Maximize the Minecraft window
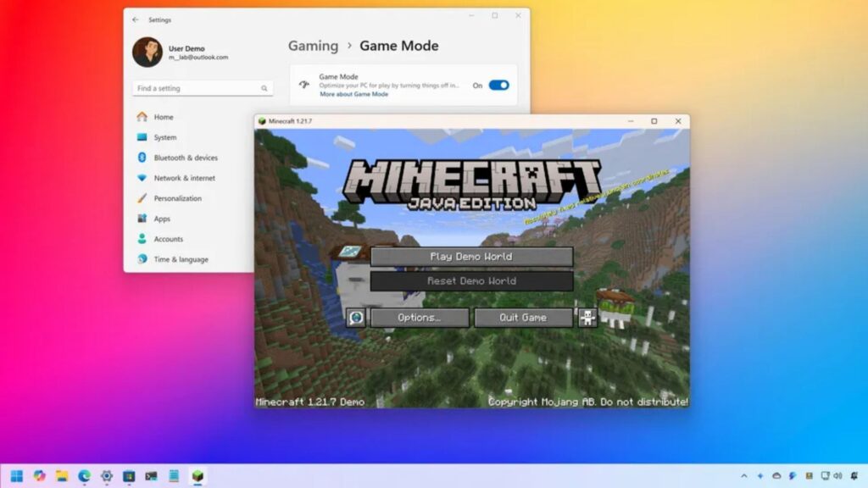 [654, 121]
